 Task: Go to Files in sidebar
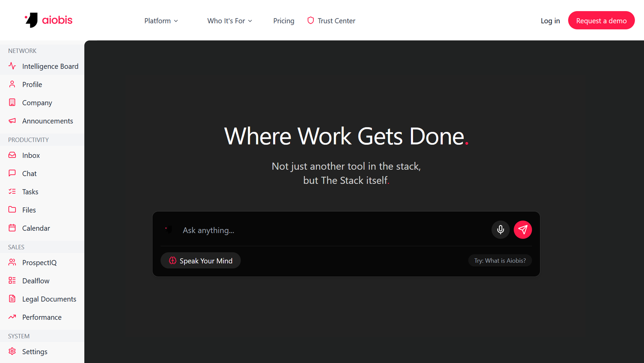(42, 210)
